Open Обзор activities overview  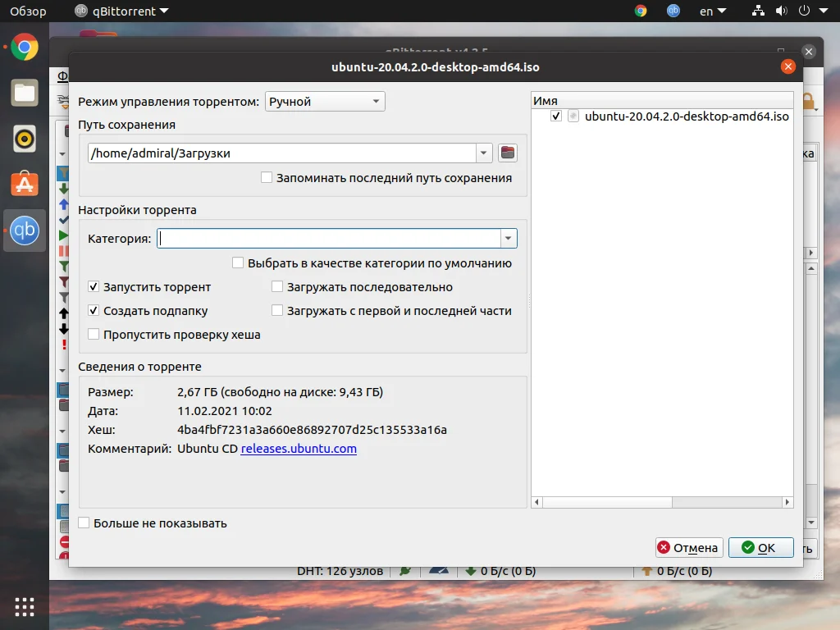point(28,11)
